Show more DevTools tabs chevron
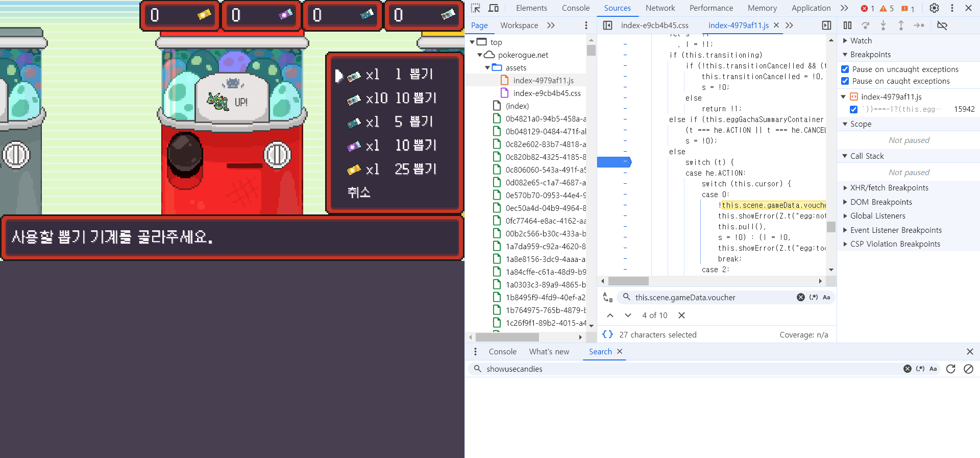 click(844, 8)
